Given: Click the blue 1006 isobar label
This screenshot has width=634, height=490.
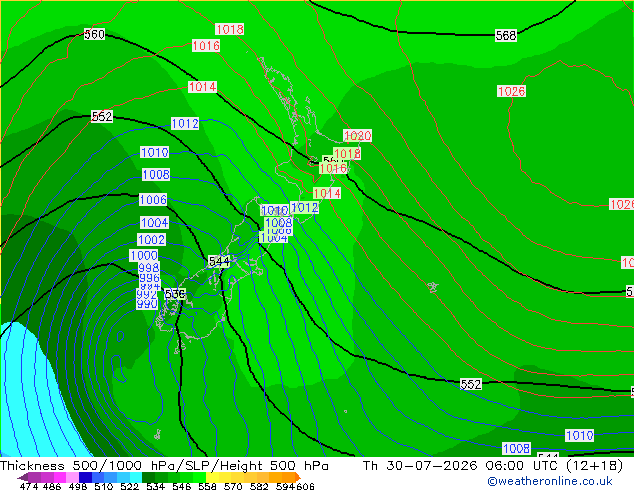Looking at the screenshot, I should [x=153, y=200].
